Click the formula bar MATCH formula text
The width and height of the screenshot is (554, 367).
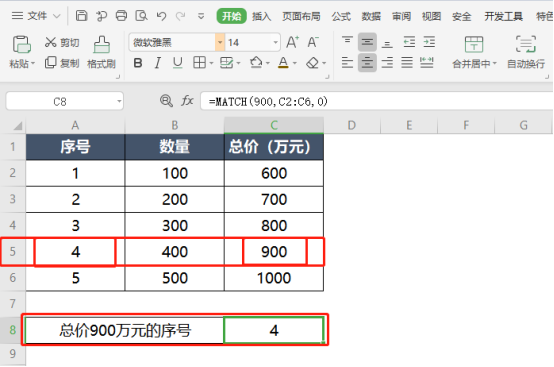268,102
